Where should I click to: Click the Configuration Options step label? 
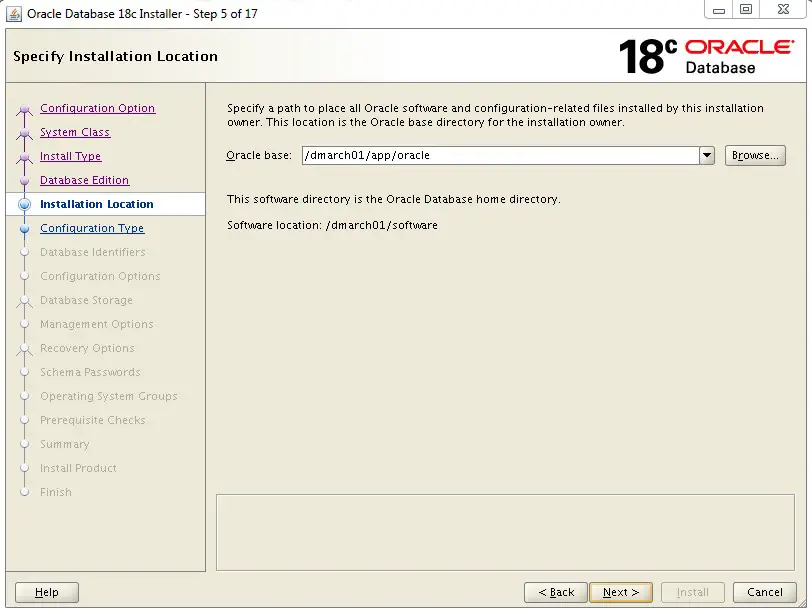[x=100, y=276]
